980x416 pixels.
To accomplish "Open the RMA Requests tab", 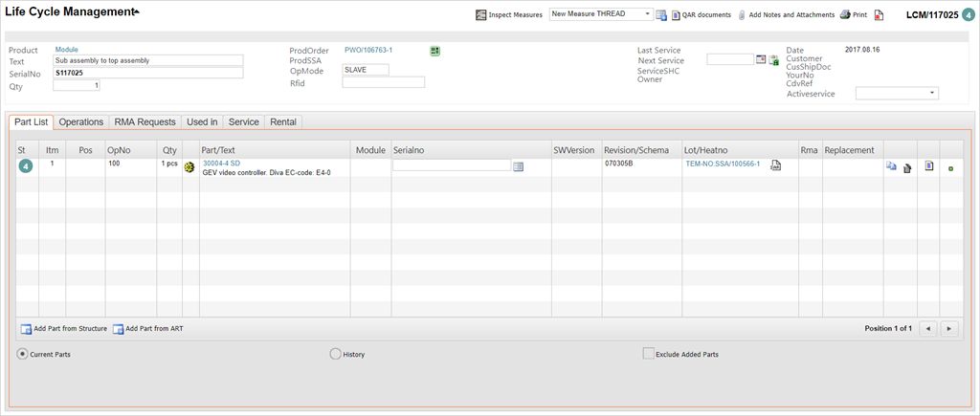I will click(145, 122).
